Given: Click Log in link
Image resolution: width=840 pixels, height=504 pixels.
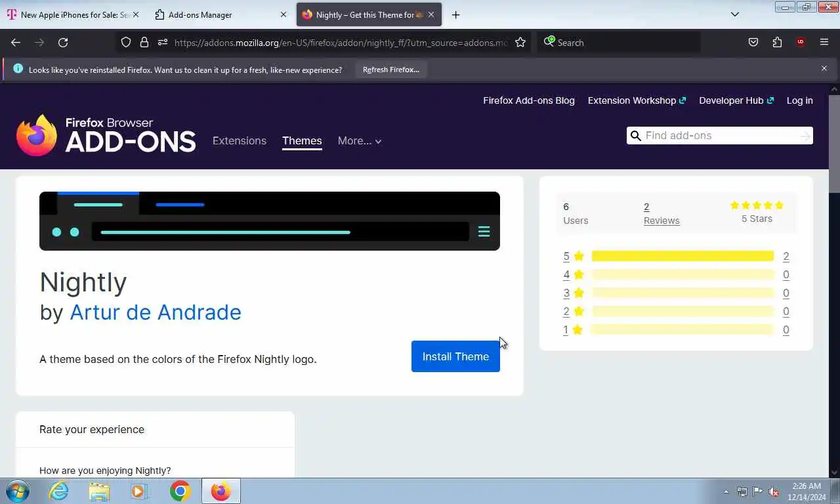Looking at the screenshot, I should coord(799,100).
